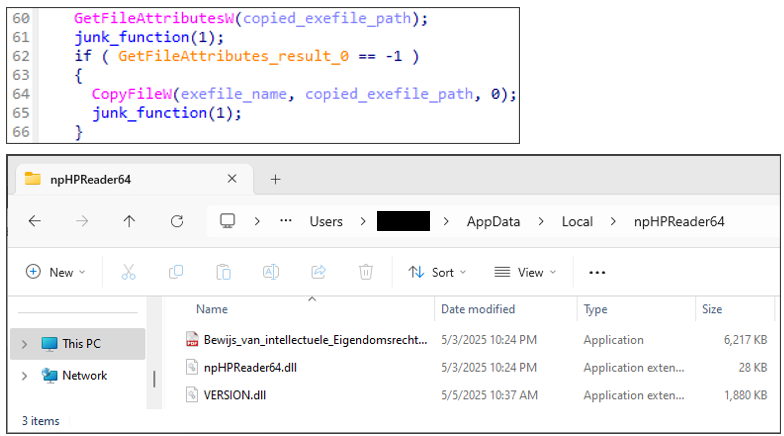Click the Cut scissors icon
Viewport: 784px width, 436px height.
(x=129, y=272)
